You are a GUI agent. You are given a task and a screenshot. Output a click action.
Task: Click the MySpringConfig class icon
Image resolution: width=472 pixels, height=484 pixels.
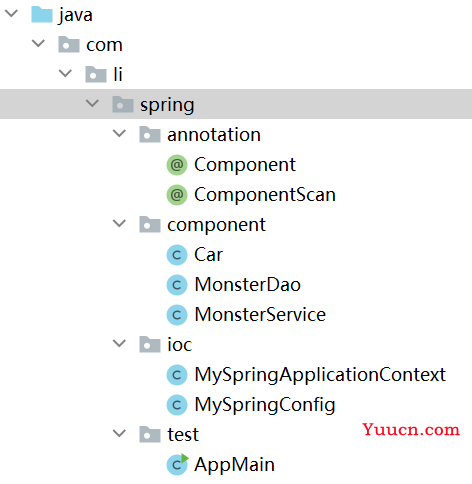pyautogui.click(x=177, y=405)
